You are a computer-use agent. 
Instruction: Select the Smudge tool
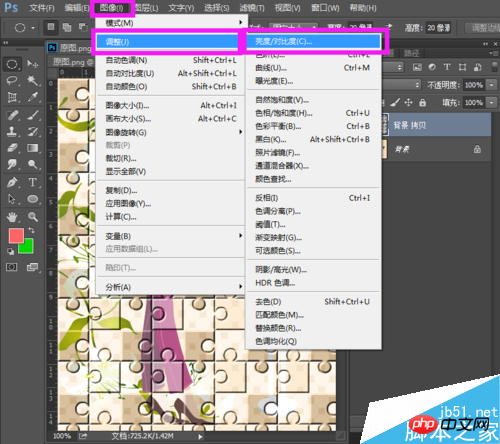coord(12,164)
